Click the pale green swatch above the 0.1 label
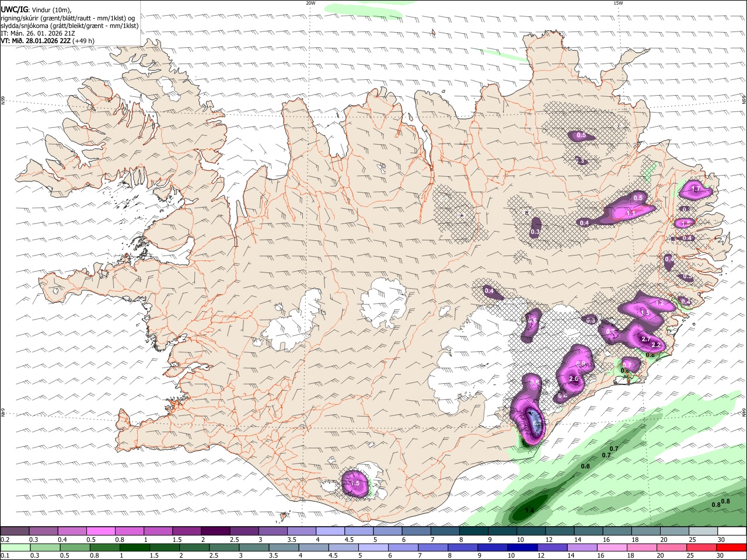747x560 pixels. pos(15,547)
